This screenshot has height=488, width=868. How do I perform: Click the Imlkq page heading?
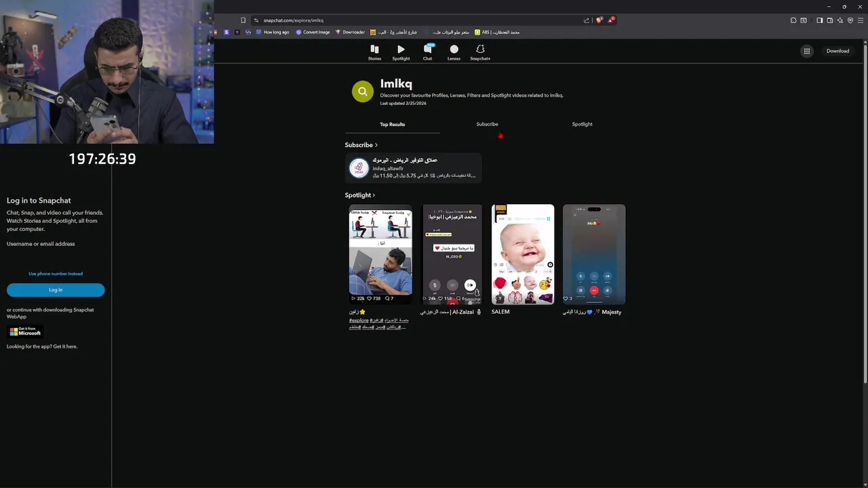pos(396,83)
